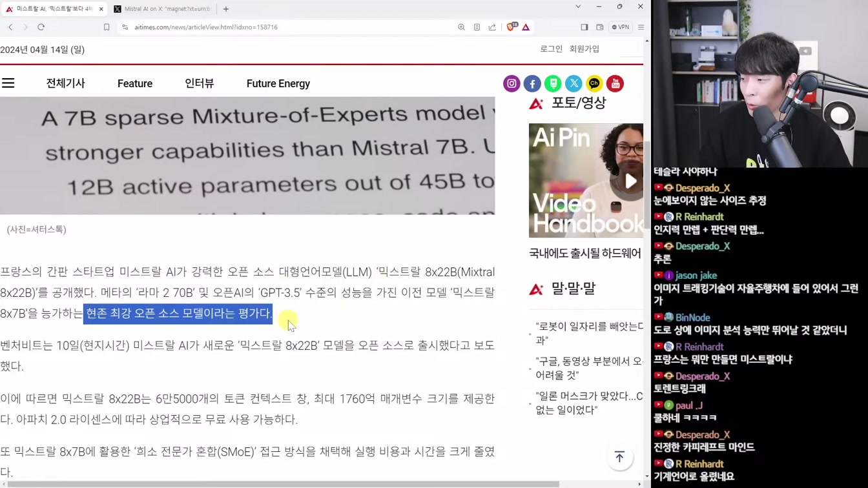Click the scroll-to-top arrow button
Image resolution: width=868 pixels, height=488 pixels.
pyautogui.click(x=619, y=457)
